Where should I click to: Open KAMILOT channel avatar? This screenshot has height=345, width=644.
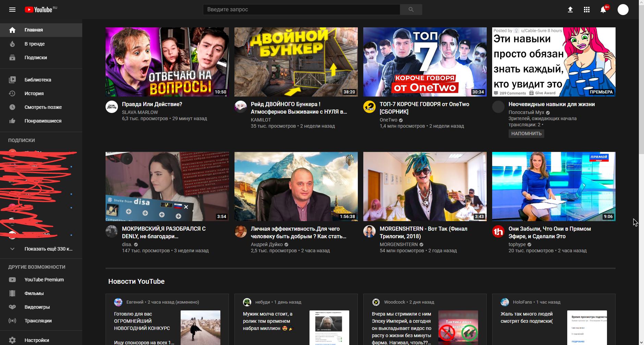pyautogui.click(x=241, y=107)
